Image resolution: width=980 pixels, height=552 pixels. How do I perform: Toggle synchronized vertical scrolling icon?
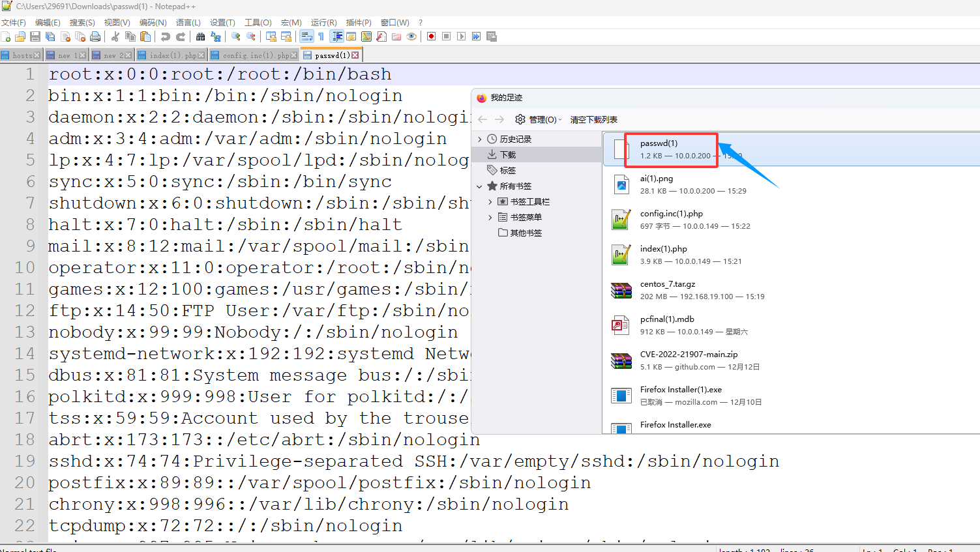[x=271, y=36]
